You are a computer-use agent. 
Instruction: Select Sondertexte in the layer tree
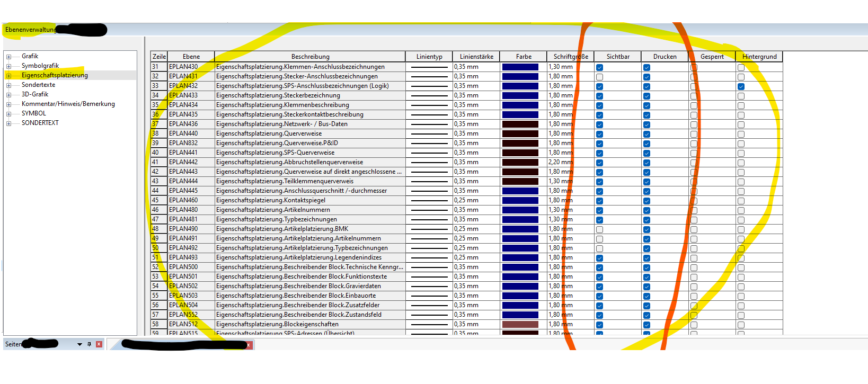pyautogui.click(x=38, y=85)
